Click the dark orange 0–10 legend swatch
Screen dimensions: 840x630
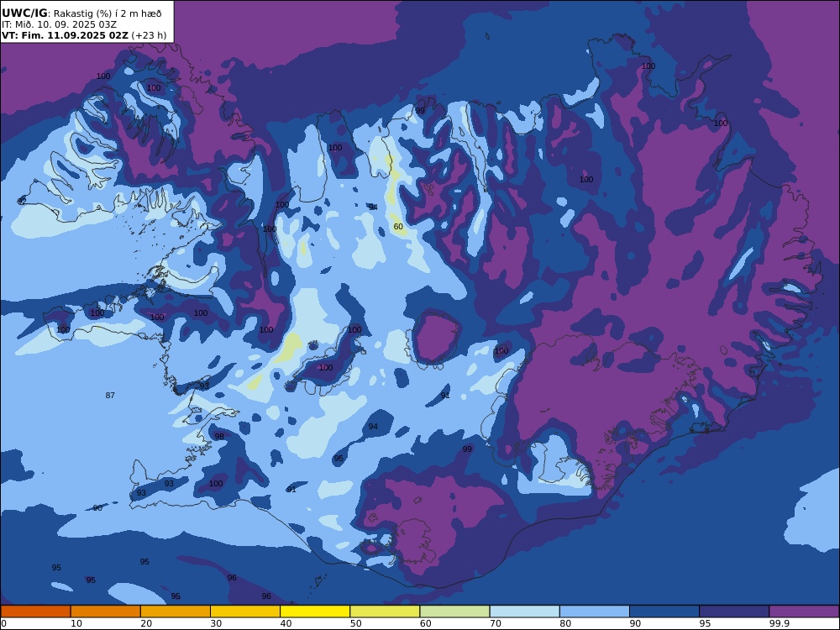35,612
